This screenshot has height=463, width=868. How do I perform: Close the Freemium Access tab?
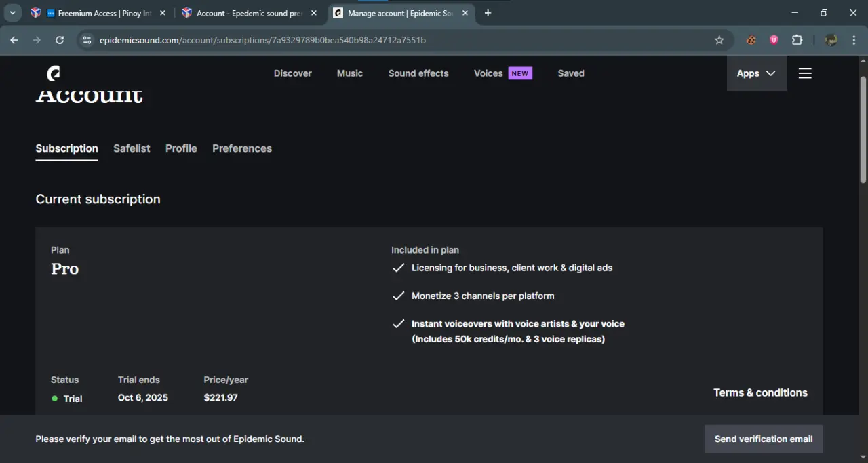pos(163,13)
